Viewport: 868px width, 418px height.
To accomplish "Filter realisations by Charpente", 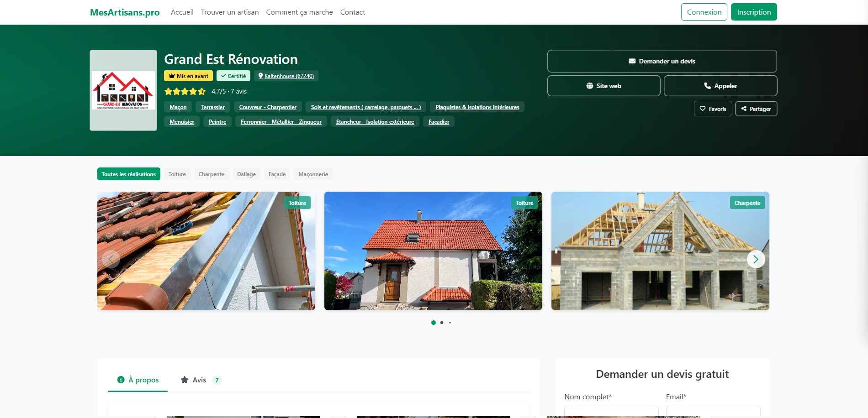I will pos(212,174).
